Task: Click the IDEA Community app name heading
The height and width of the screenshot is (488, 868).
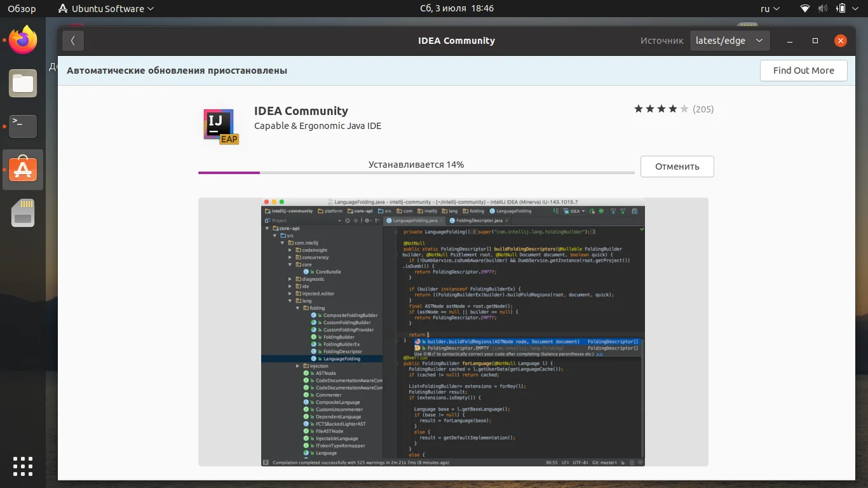Action: coord(301,111)
